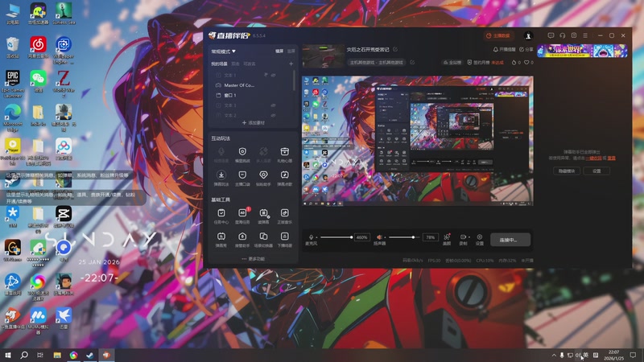Open the user avatar profile icon
644x362 pixels.
528,35
